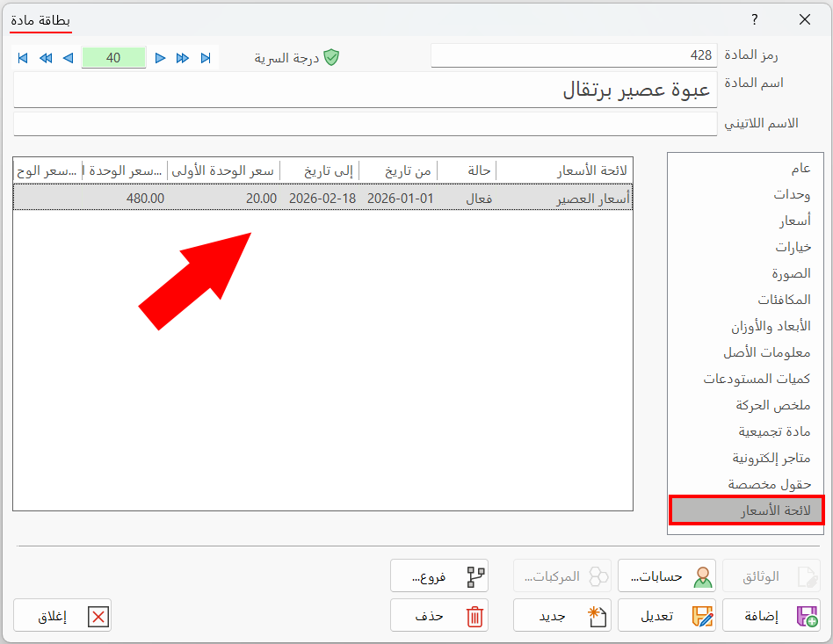The height and width of the screenshot is (644, 833).
Task: Go to previous record arrow
Action: pyautogui.click(x=68, y=58)
